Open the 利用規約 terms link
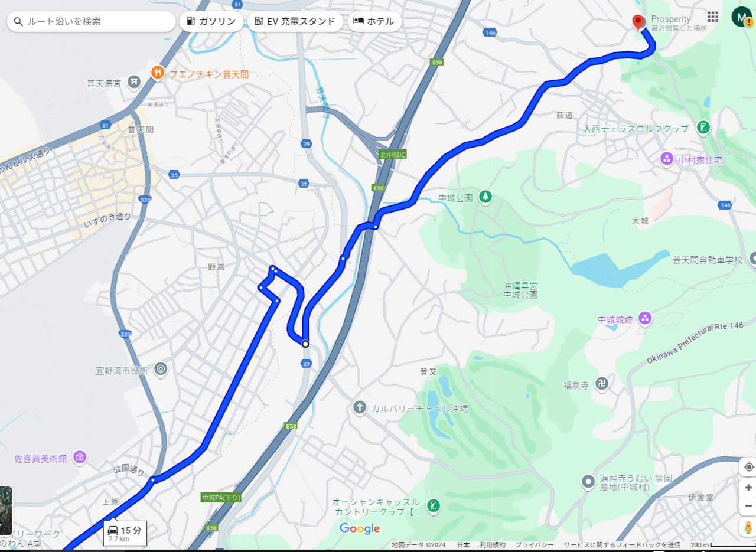This screenshot has width=756, height=552. tap(492, 545)
